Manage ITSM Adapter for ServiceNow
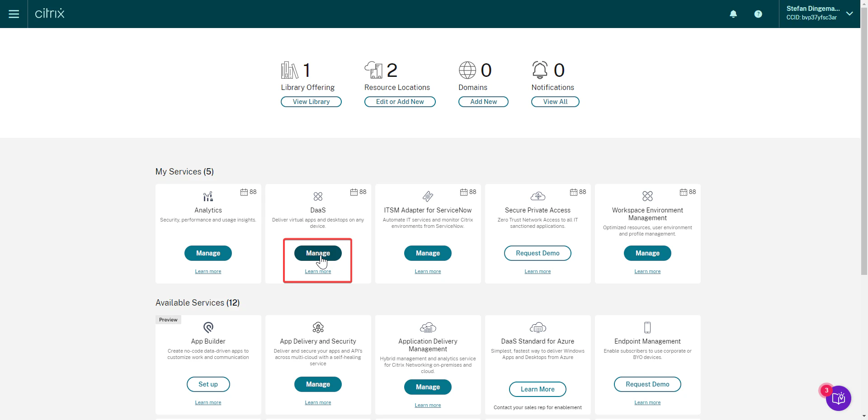The image size is (868, 420). click(x=428, y=253)
